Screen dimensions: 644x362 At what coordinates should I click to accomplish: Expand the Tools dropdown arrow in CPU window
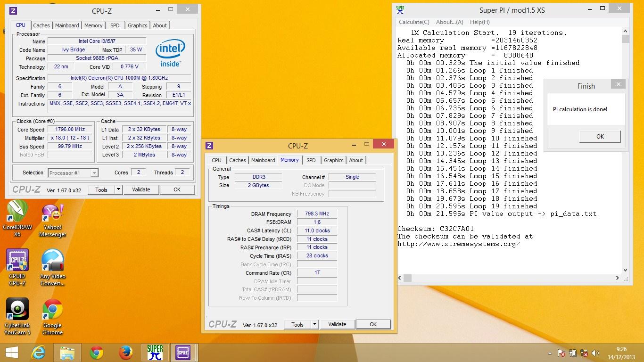pyautogui.click(x=118, y=189)
